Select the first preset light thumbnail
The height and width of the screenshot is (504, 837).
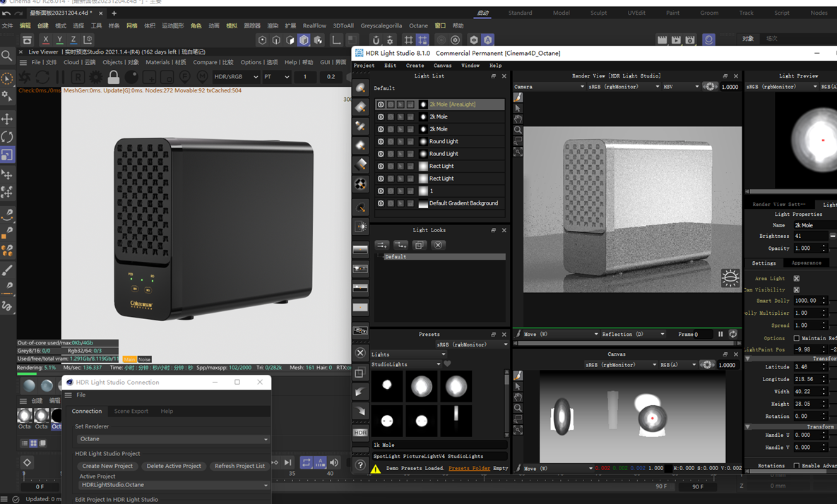[387, 385]
